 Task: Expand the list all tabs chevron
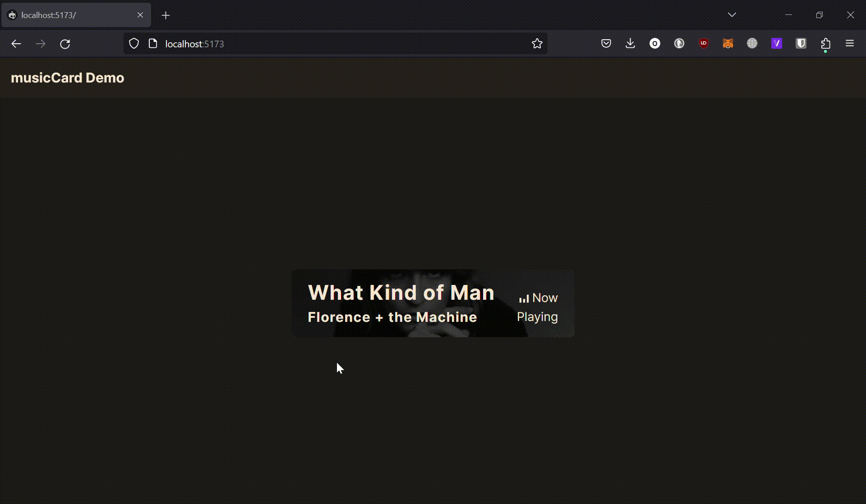point(732,15)
